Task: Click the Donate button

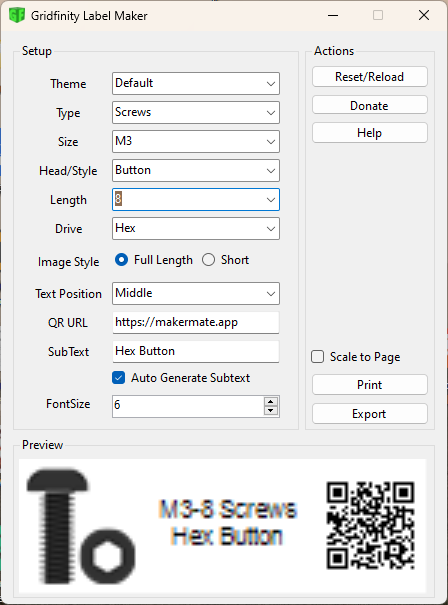Action: (370, 105)
